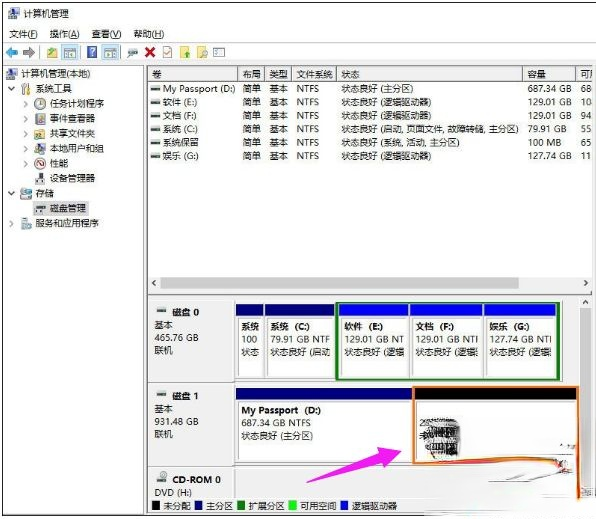Click the volume list horizontal scrollbar

pos(339,283)
